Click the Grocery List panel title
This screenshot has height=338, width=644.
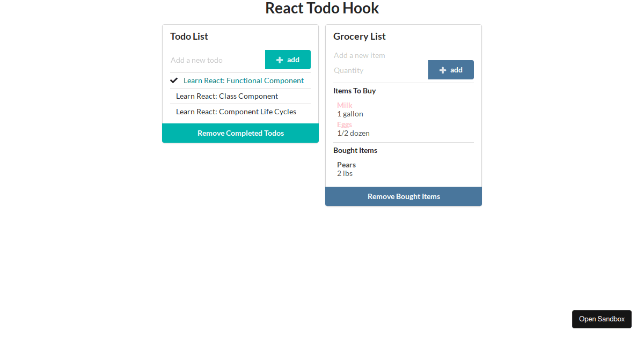click(359, 36)
